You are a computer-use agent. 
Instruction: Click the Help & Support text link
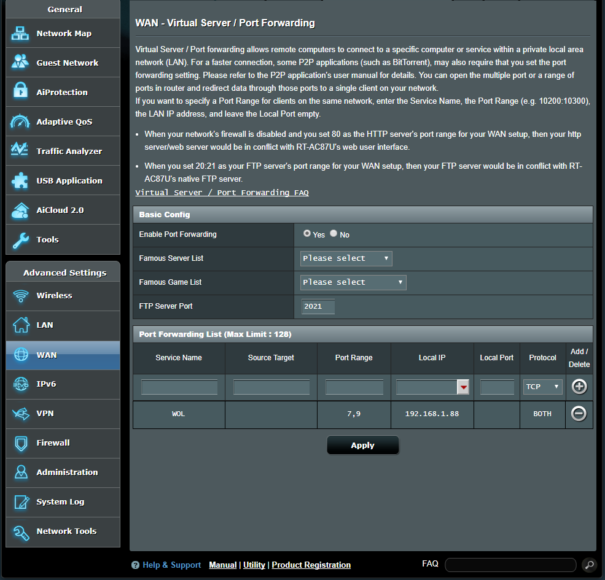point(172,565)
